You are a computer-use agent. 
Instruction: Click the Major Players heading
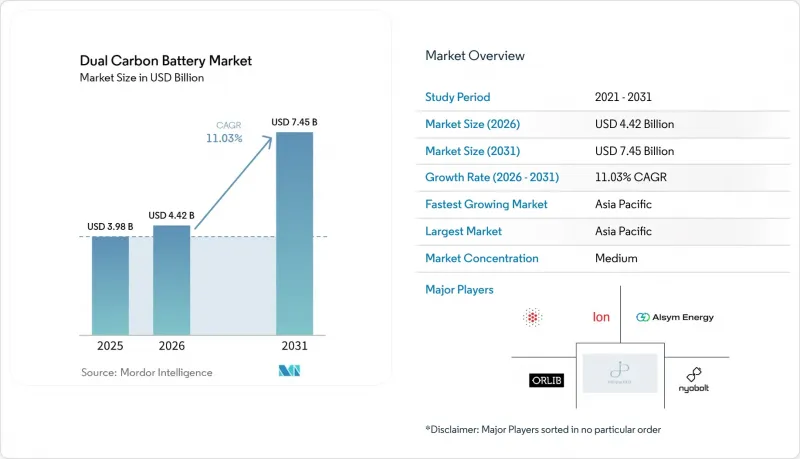[459, 290]
